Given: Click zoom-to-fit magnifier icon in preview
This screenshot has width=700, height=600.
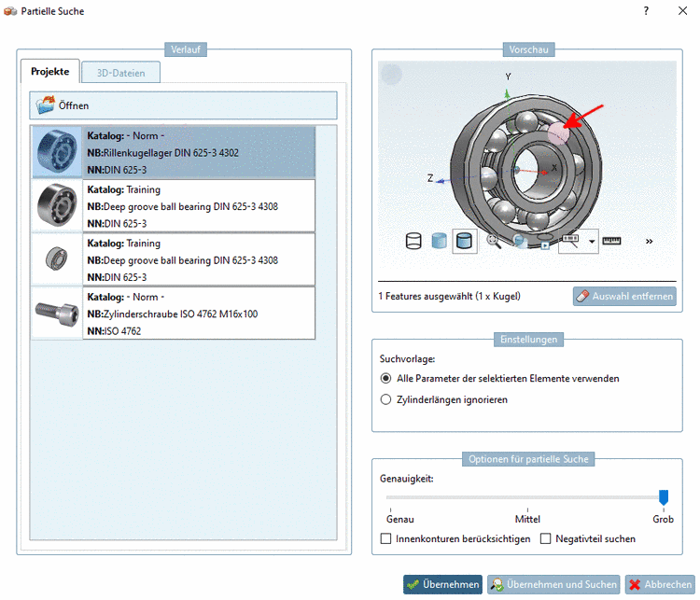Looking at the screenshot, I should pyautogui.click(x=494, y=241).
